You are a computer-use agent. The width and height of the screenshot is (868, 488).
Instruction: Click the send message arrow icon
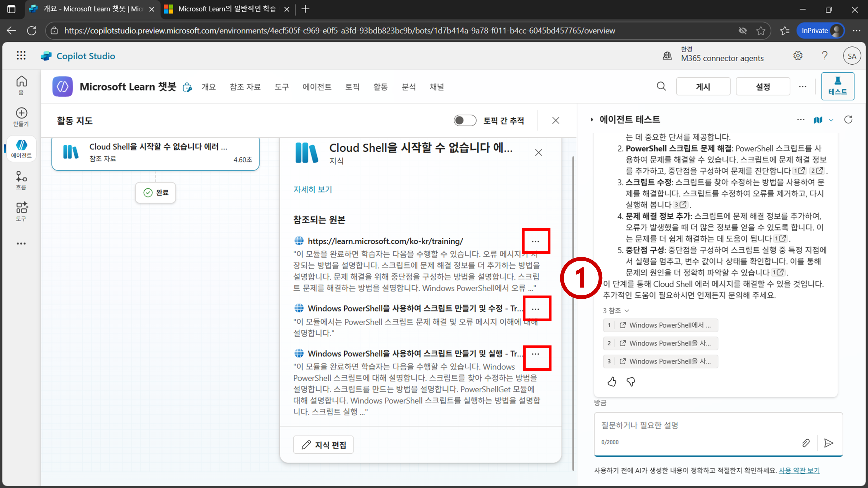pyautogui.click(x=829, y=443)
